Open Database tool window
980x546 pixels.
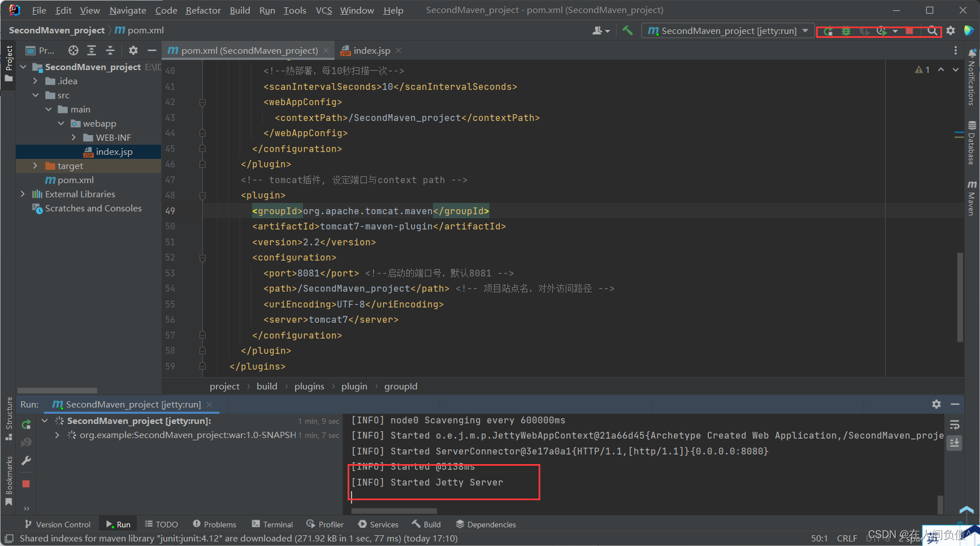coord(972,142)
